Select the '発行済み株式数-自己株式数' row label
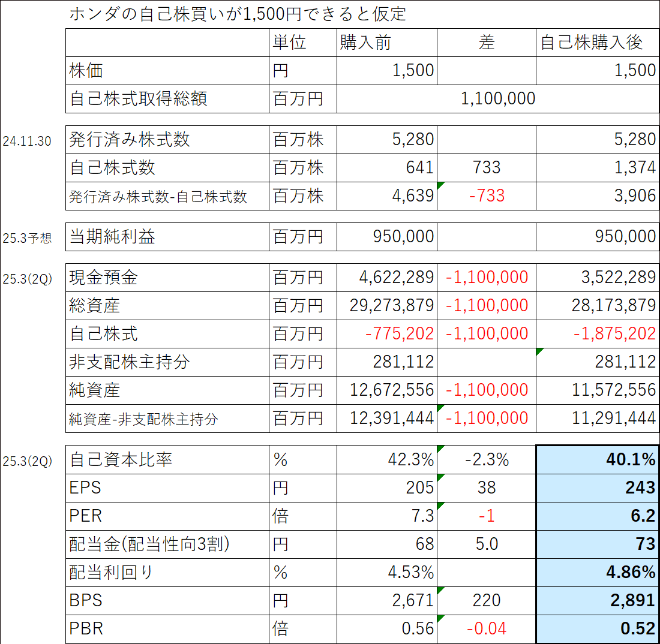This screenshot has width=660, height=644. (158, 197)
